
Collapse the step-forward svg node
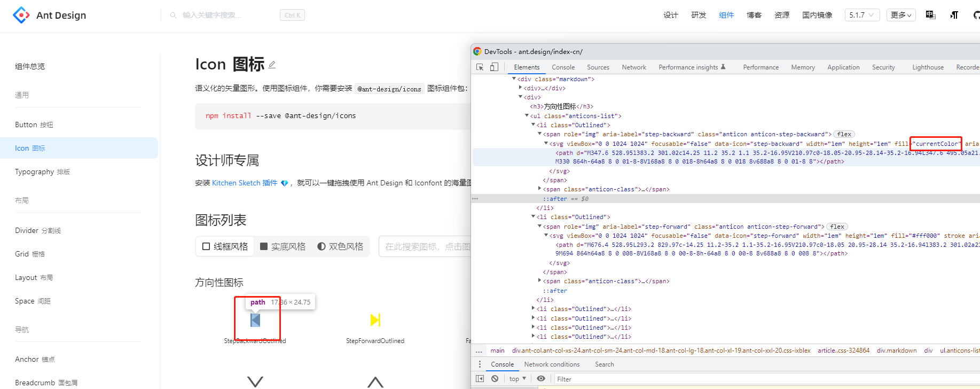(546, 236)
